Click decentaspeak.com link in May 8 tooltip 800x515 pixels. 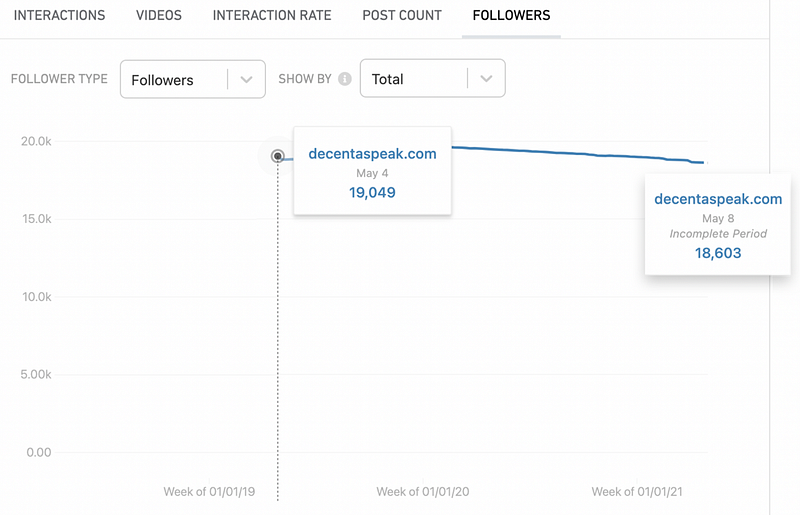point(718,199)
